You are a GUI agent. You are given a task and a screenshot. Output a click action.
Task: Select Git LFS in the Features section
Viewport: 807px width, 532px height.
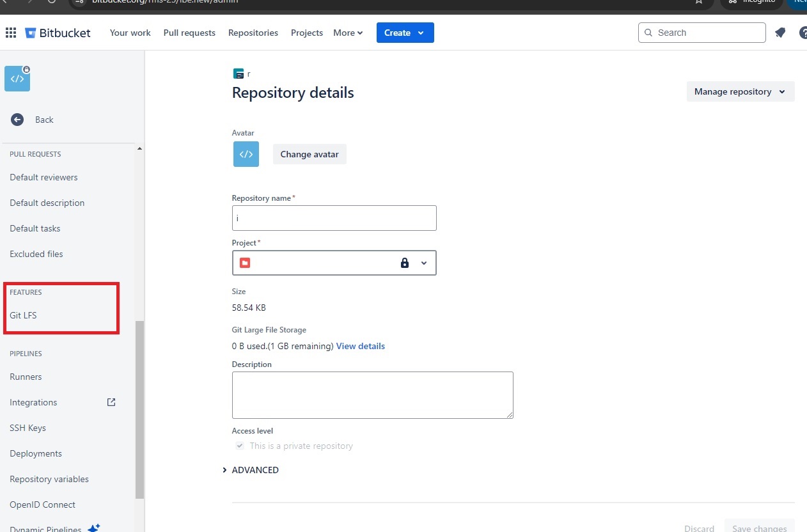[x=23, y=315]
